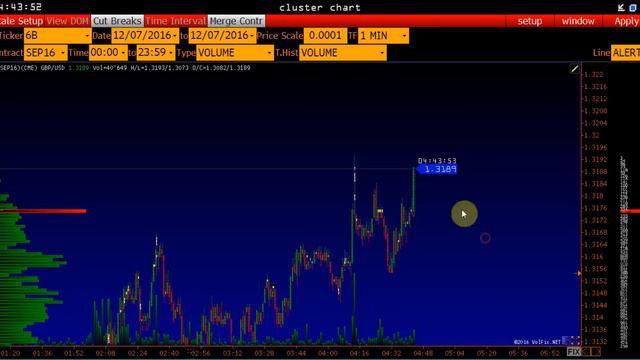Click the orange arrow marker on price axis

(578, 273)
